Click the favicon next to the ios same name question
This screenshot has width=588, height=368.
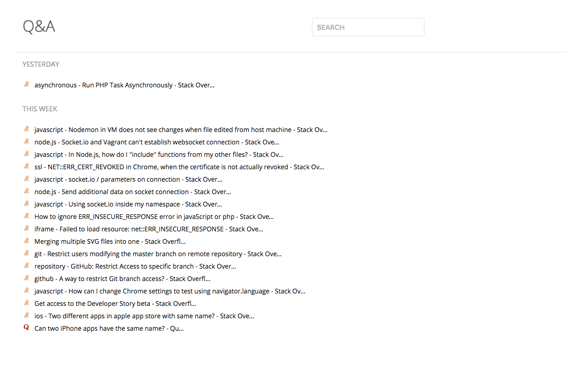(x=26, y=315)
